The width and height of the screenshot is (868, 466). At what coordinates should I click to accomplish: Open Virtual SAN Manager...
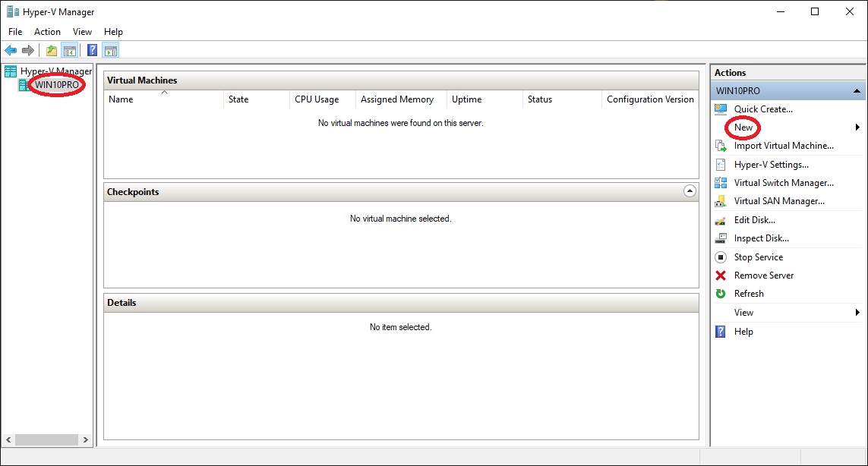779,201
